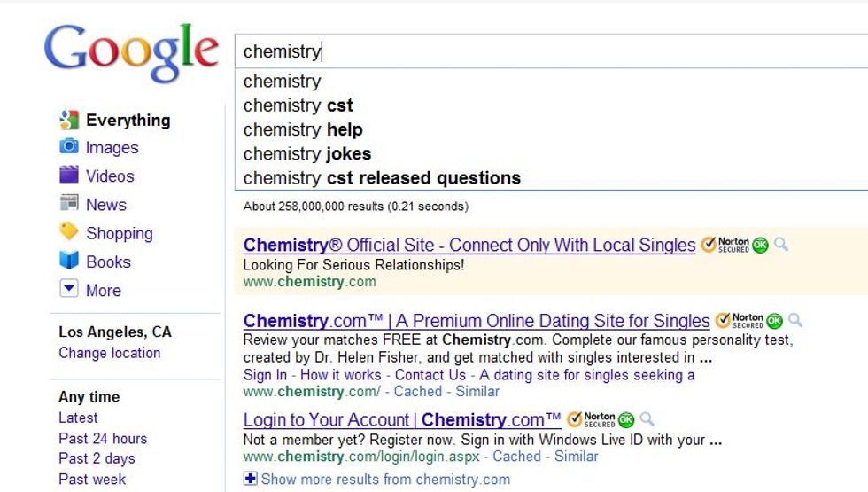Viewport: 868px width, 492px height.
Task: Click preview magnifier beside Chemistry Official Site
Action: pyautogui.click(x=781, y=245)
